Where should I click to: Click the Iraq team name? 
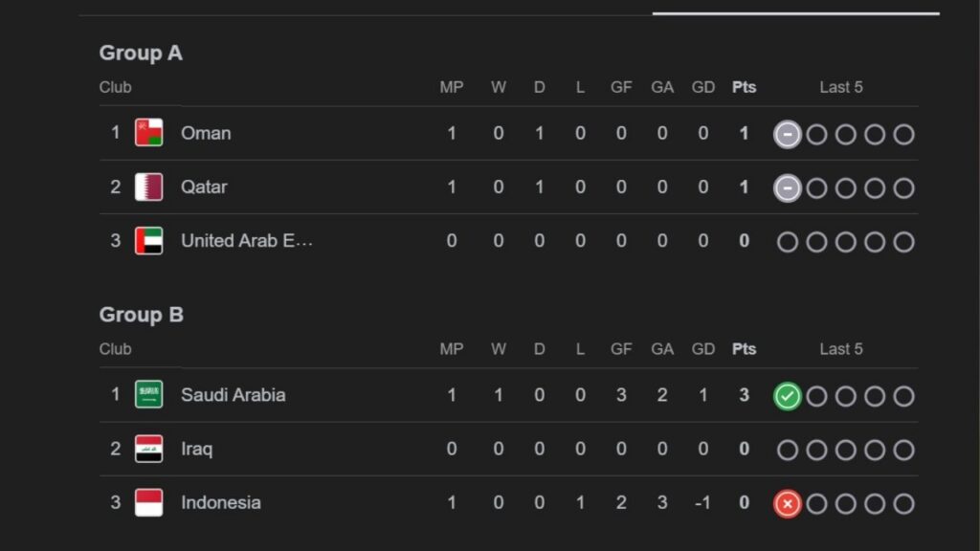pos(195,449)
